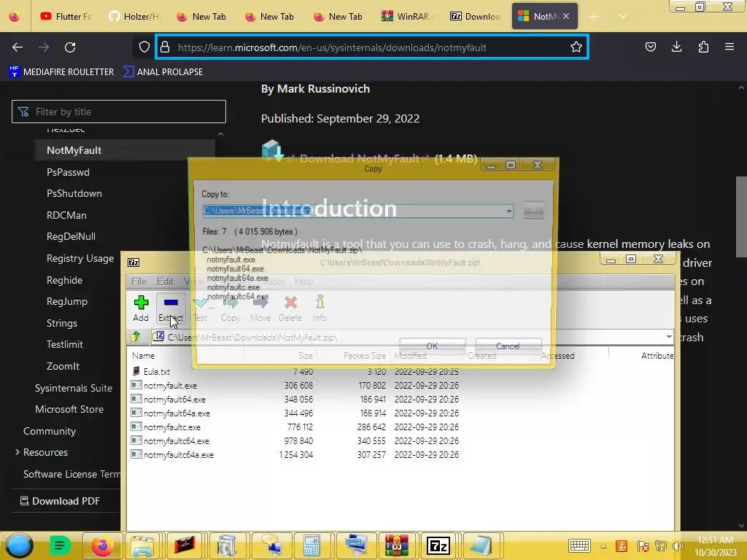
Task: Switch to the Holzer GitHub tab
Action: (x=134, y=17)
